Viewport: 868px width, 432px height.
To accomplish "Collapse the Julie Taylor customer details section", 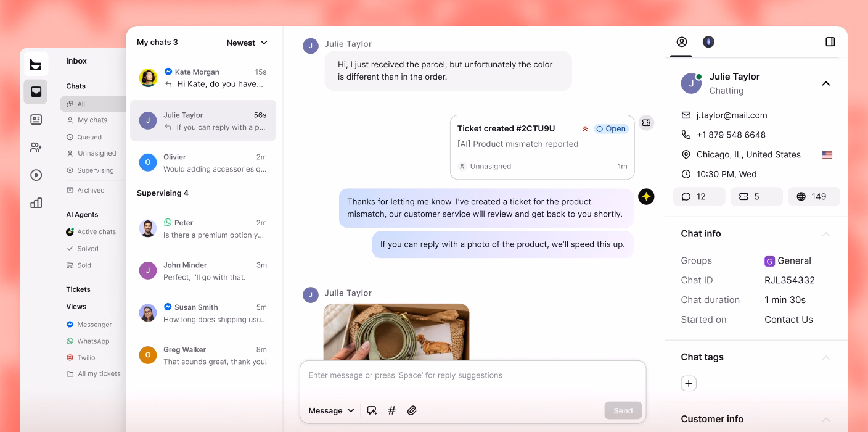I will click(826, 83).
